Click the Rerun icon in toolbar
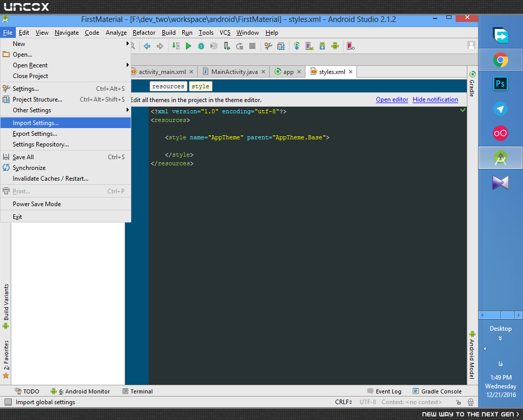The height and width of the screenshot is (420, 523). pos(240,46)
